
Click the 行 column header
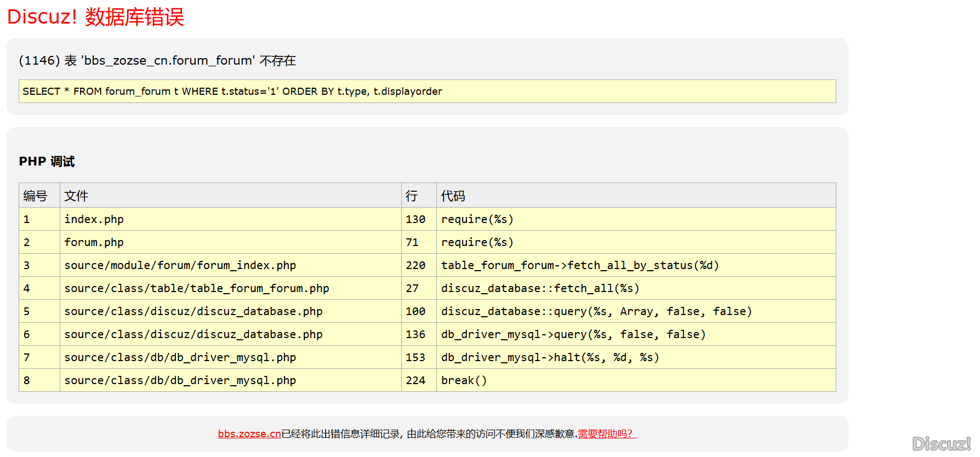[x=412, y=196]
